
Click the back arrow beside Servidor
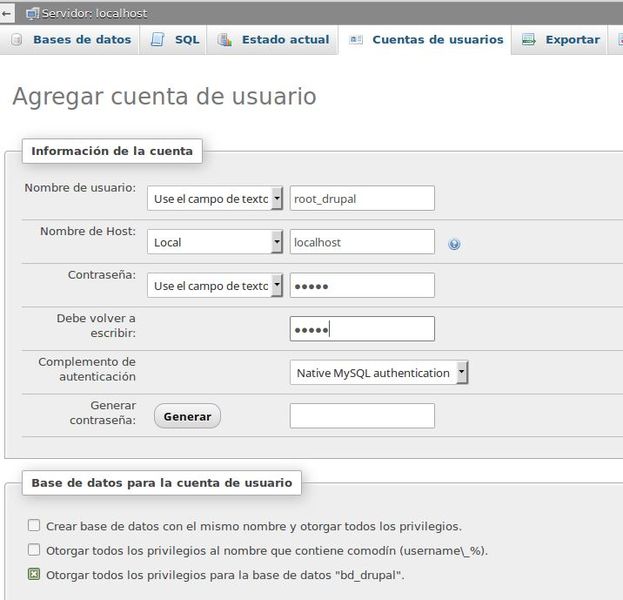click(6, 13)
